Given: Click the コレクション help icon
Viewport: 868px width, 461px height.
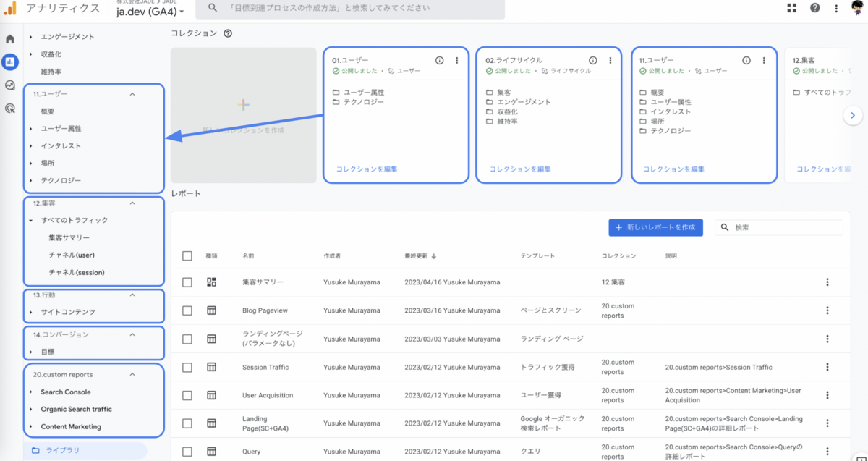Looking at the screenshot, I should [x=229, y=33].
